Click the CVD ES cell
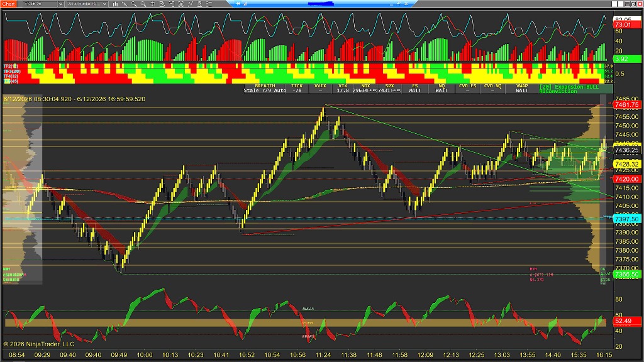Screen dimensions: 644x362 pyautogui.click(x=468, y=88)
